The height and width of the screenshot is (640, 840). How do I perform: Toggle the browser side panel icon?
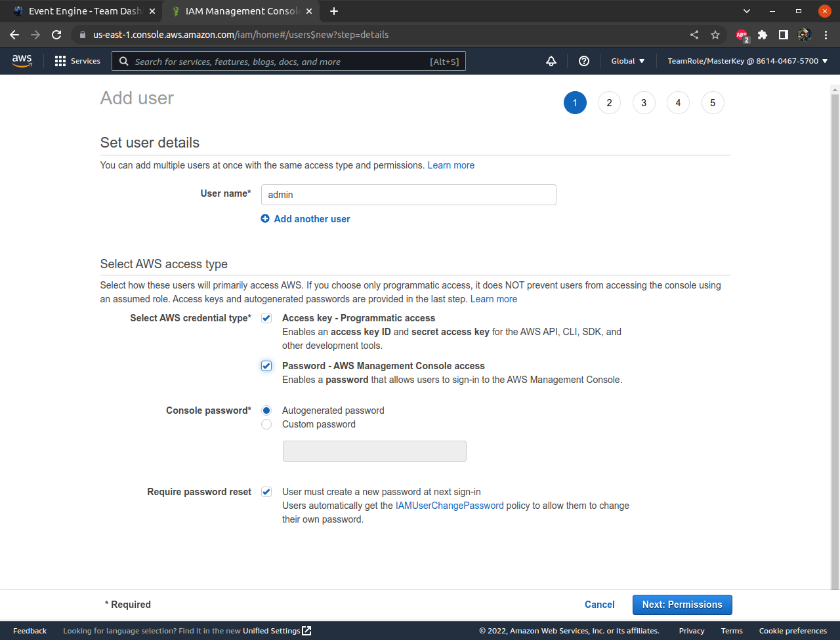784,35
